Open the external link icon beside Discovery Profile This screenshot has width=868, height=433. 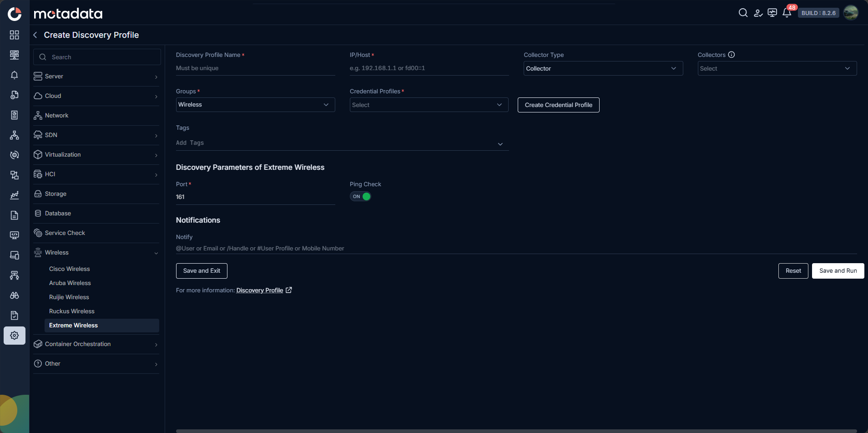click(x=288, y=290)
